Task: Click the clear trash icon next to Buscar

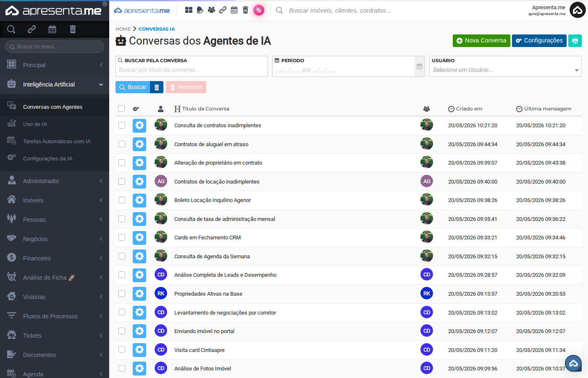Action: point(157,87)
